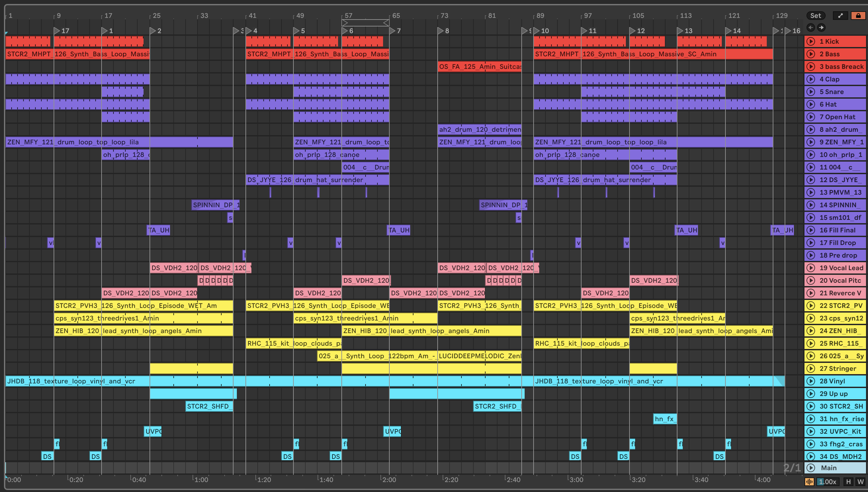
Task: Click the 4 Clap track icon
Action: tap(810, 79)
